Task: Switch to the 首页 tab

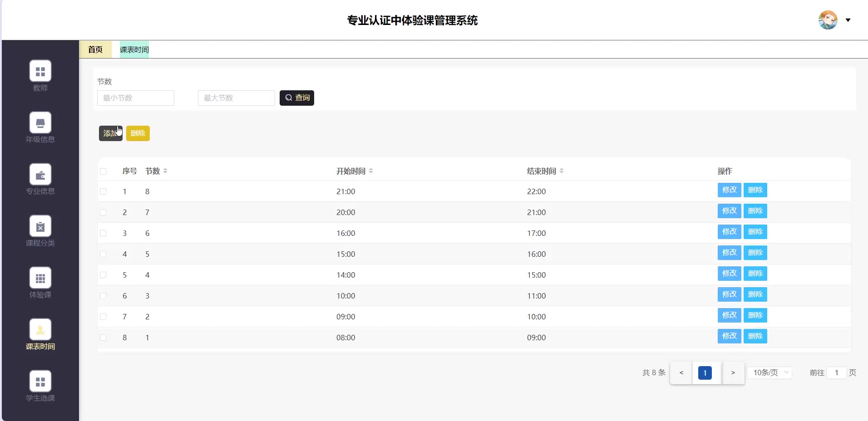Action: coord(95,49)
